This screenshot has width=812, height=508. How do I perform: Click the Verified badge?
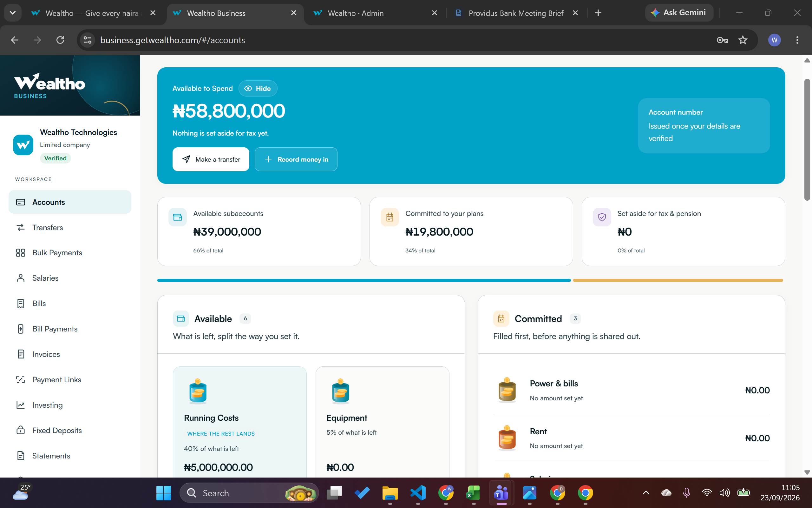[x=56, y=158]
